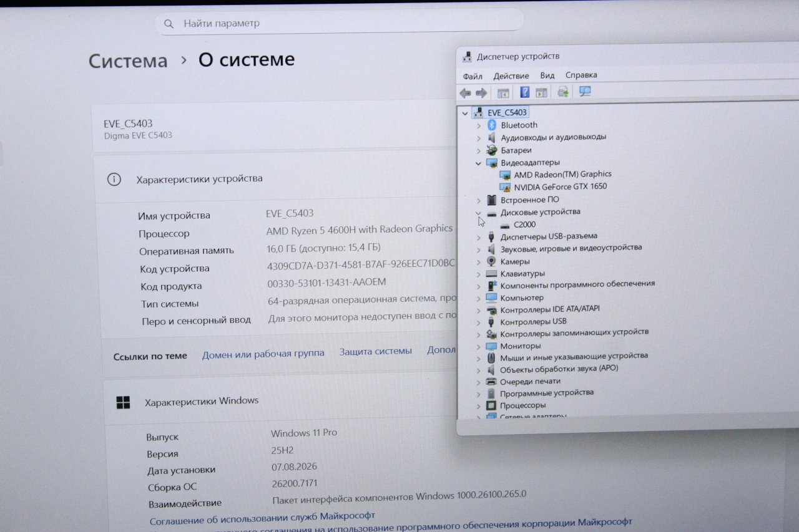Expand the Встроенное ПО category

(x=479, y=200)
